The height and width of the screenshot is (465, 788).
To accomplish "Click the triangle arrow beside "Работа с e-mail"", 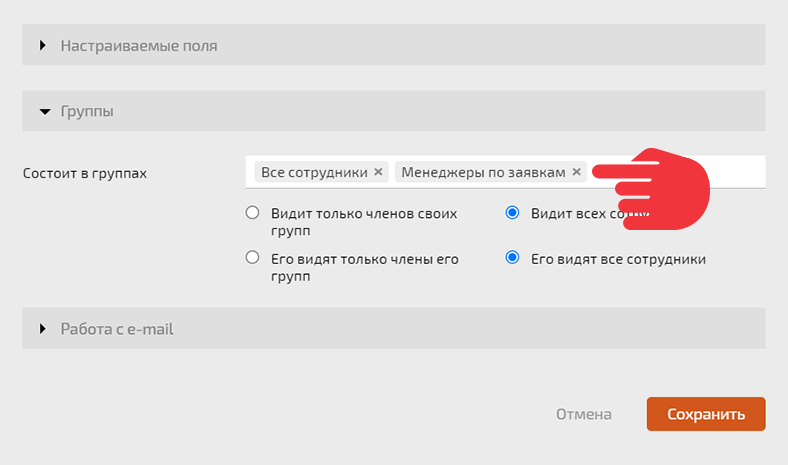I will pos(43,328).
